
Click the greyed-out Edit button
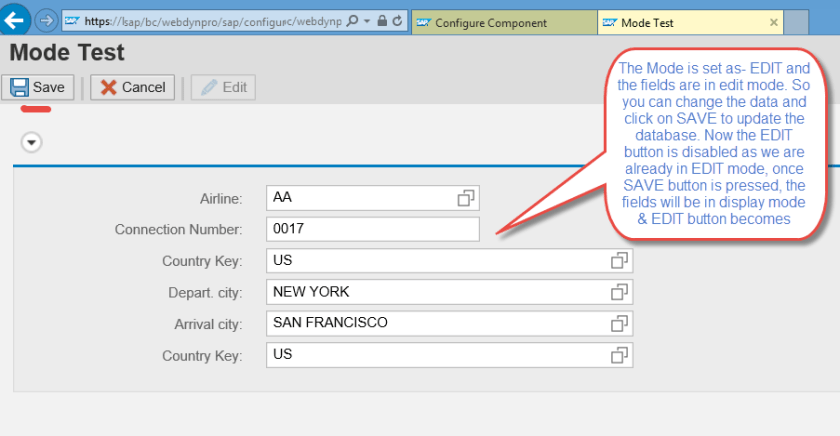223,87
